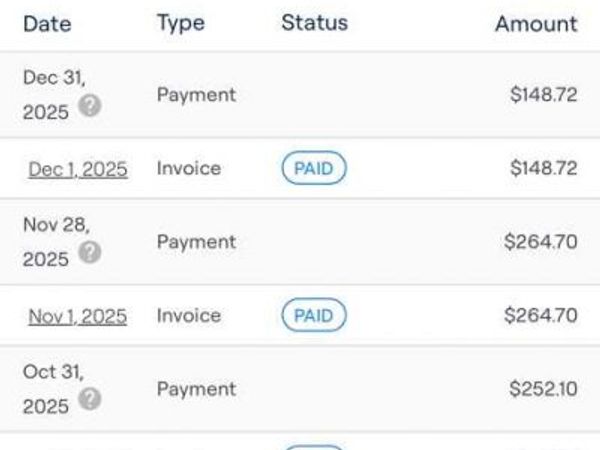Click PAID badge on Dec 1 invoice

pyautogui.click(x=313, y=169)
